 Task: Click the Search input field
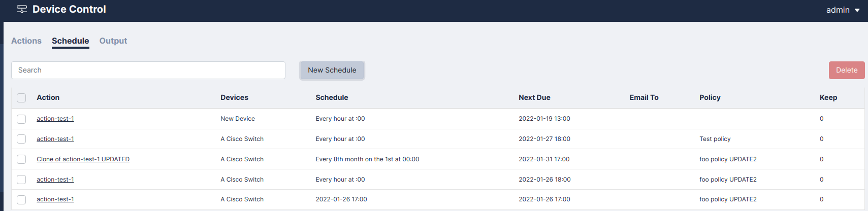(x=148, y=70)
